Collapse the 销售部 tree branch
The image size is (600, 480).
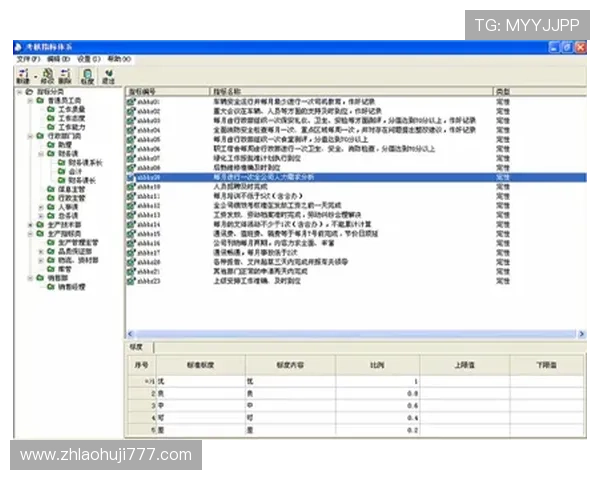pos(30,278)
